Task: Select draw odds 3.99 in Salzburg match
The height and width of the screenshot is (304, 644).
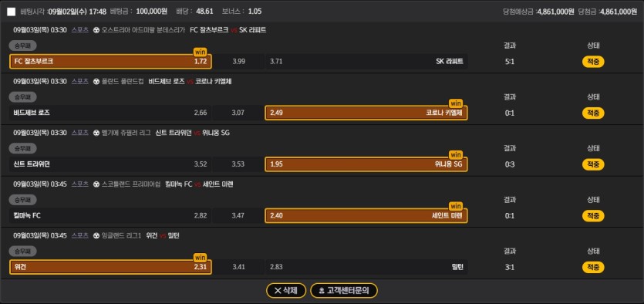Action: tap(238, 62)
